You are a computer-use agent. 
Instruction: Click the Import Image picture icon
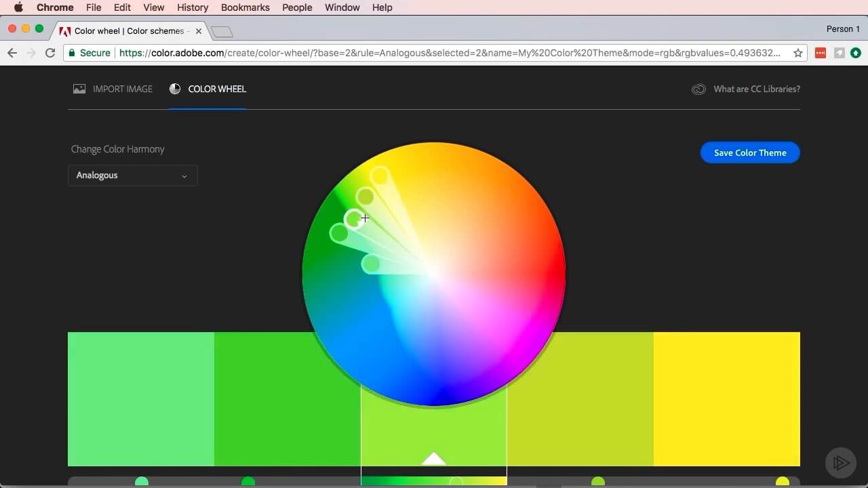pos(79,89)
